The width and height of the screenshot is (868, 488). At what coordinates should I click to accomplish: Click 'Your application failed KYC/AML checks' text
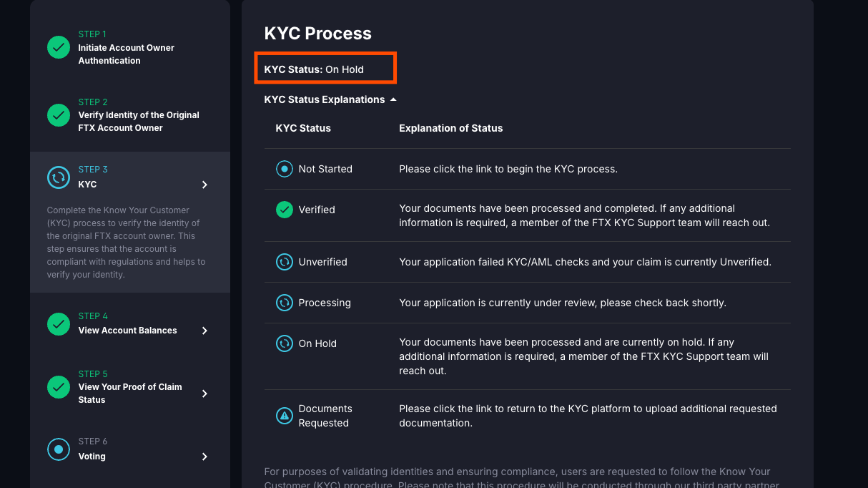pyautogui.click(x=585, y=262)
